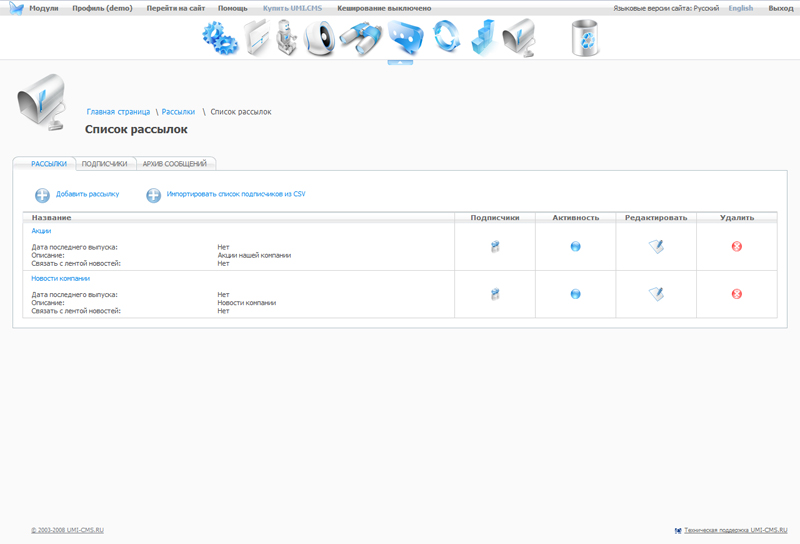The width and height of the screenshot is (800, 544).
Task: Delete the Акции dispatch
Action: point(737,246)
